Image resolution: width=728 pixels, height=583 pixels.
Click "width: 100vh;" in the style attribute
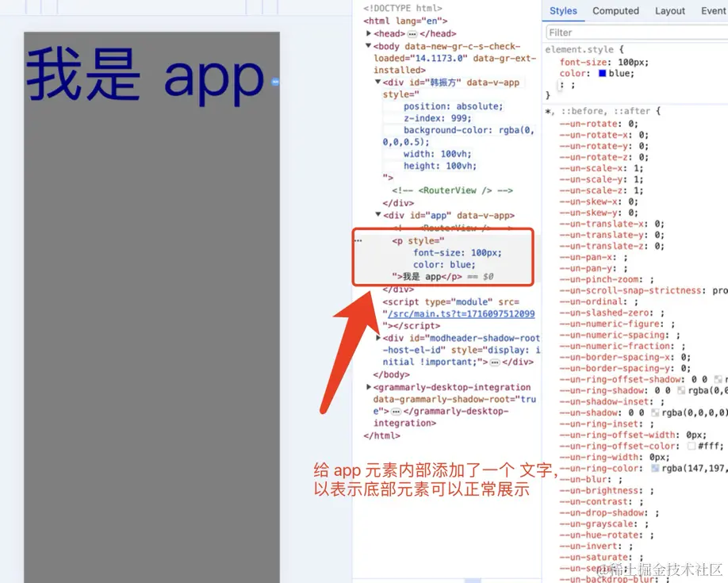coord(438,154)
